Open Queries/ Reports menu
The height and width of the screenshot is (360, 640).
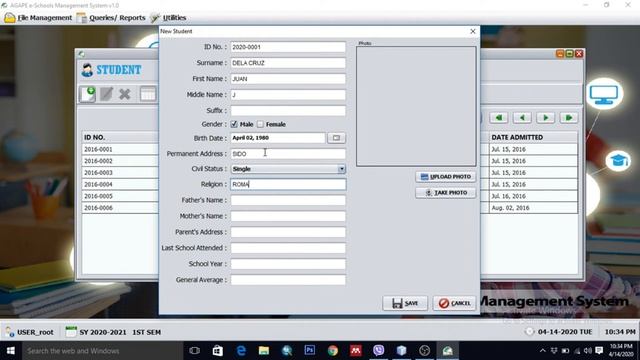(111, 18)
